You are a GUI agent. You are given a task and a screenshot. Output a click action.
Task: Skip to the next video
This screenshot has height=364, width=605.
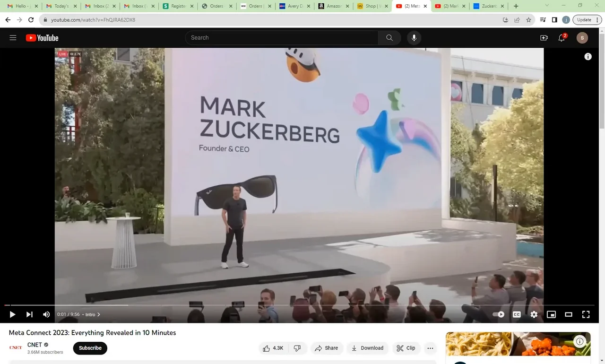(29, 314)
